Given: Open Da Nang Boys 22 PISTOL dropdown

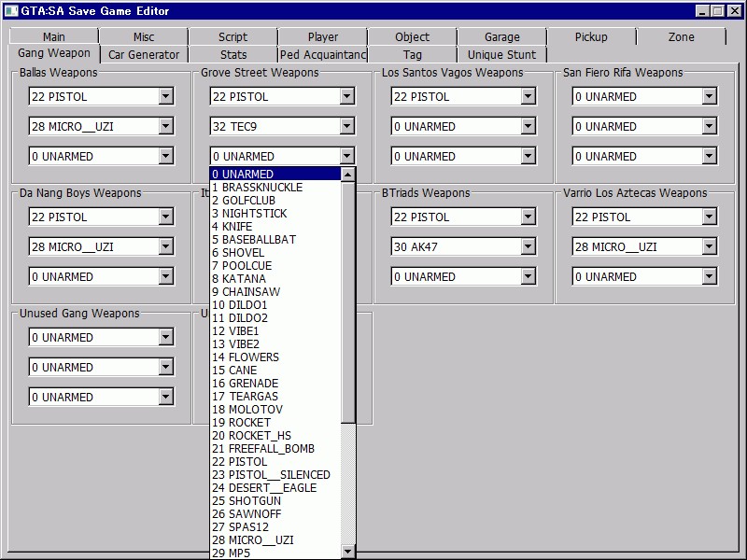Looking at the screenshot, I should tap(166, 217).
